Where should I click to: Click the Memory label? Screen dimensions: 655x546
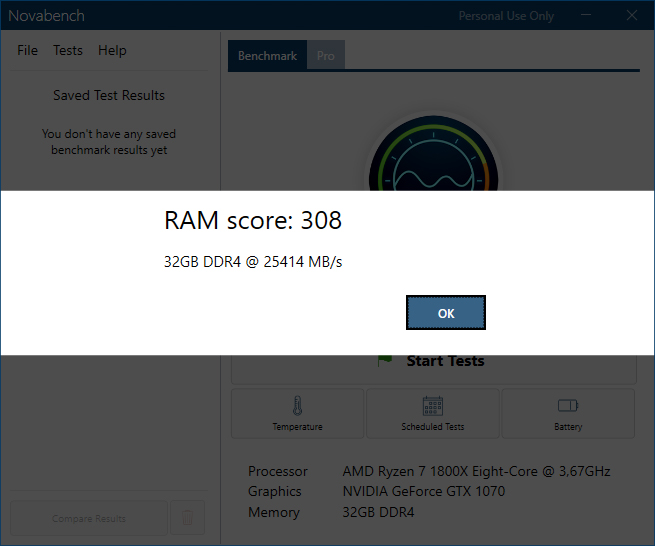pyautogui.click(x=274, y=513)
